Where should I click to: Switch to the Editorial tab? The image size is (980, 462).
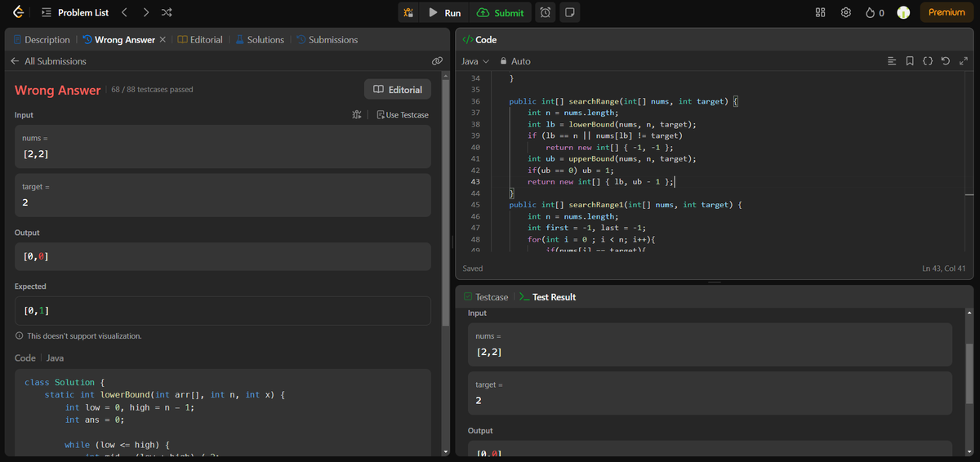[x=200, y=39]
